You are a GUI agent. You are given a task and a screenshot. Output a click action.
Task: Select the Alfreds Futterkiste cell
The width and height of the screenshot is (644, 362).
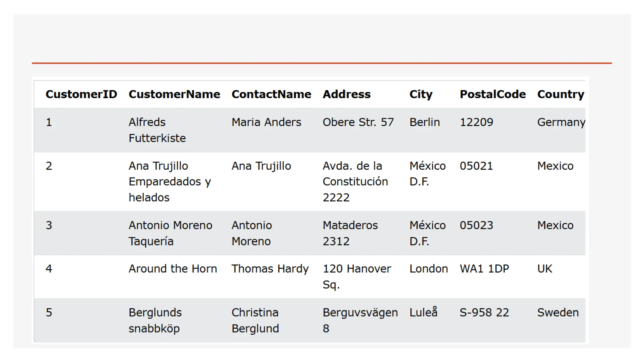click(157, 130)
